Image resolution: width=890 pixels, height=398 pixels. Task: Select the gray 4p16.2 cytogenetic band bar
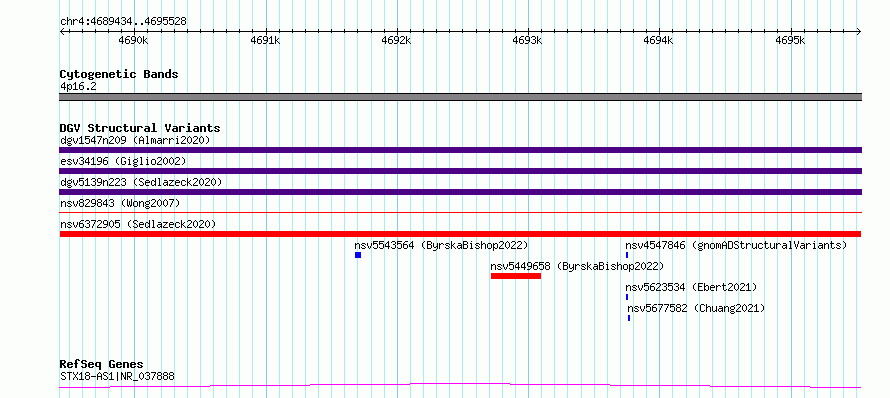460,97
